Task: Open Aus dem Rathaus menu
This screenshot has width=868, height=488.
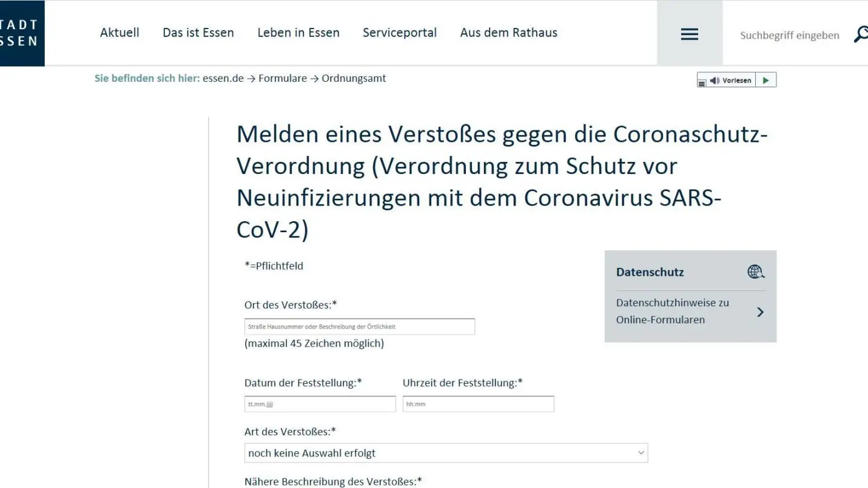Action: tap(508, 33)
